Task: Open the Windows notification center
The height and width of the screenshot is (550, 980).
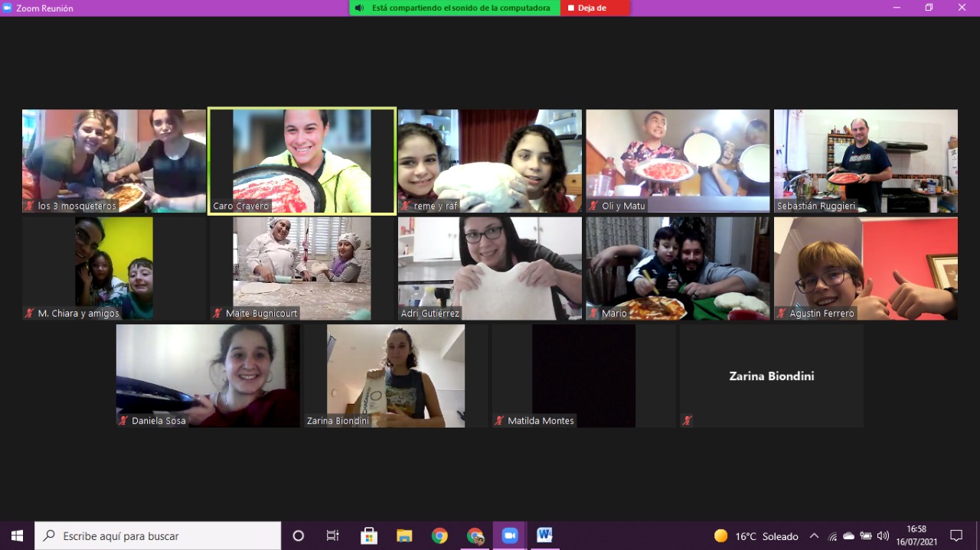Action: point(956,535)
